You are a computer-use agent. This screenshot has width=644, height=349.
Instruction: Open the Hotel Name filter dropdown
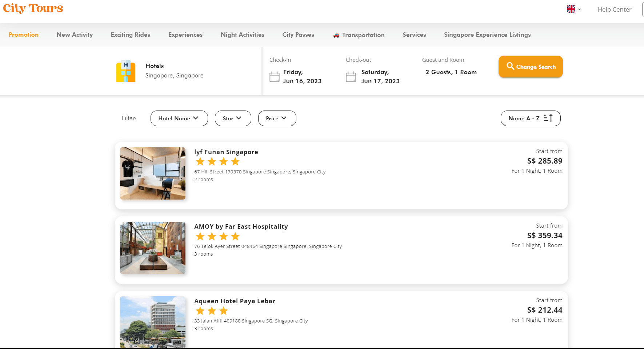pos(179,118)
